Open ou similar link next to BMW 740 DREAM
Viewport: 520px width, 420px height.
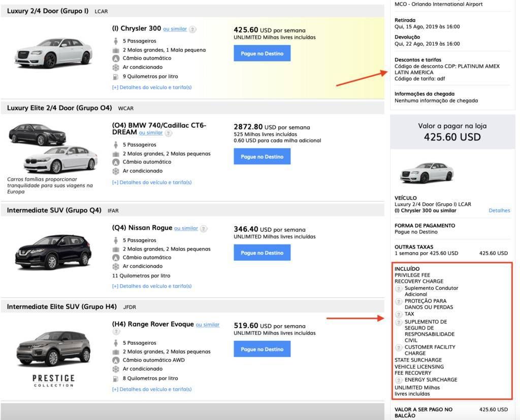150,133
